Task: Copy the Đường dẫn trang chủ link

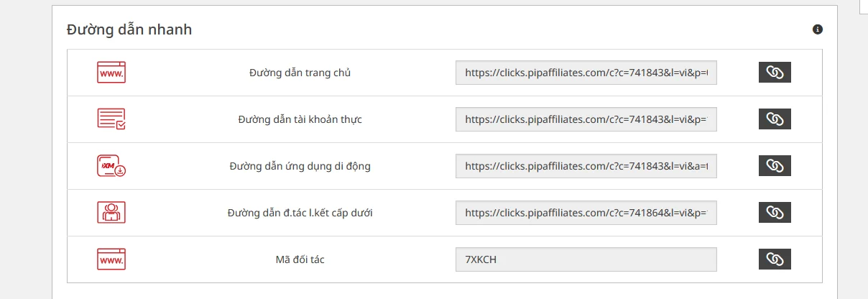Action: coord(775,73)
